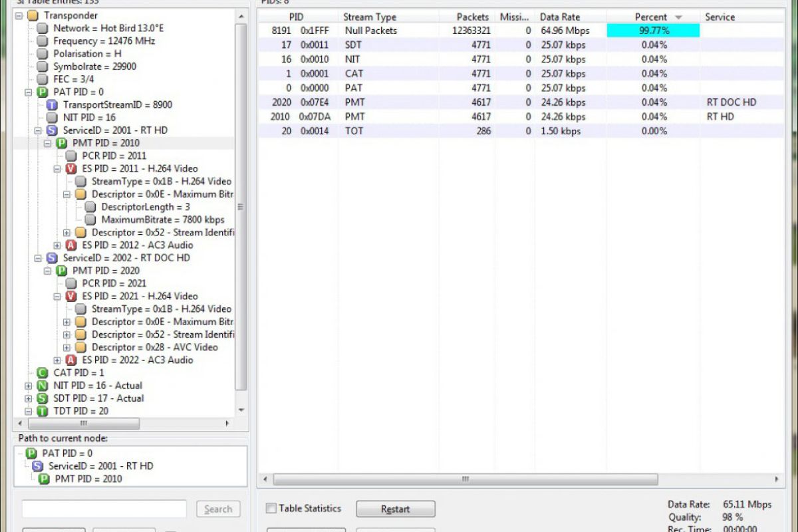Click the Data Rate column header
Viewport: 798px width, 532px height.
click(x=559, y=17)
